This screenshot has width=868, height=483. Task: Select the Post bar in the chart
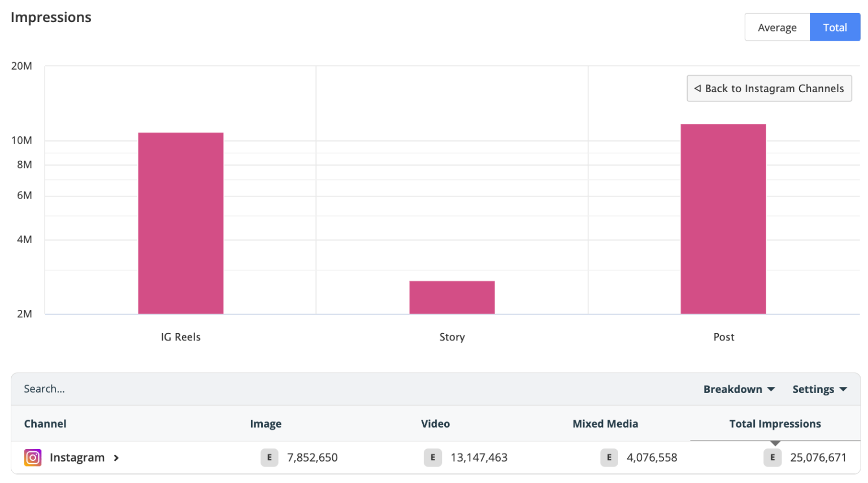(723, 219)
